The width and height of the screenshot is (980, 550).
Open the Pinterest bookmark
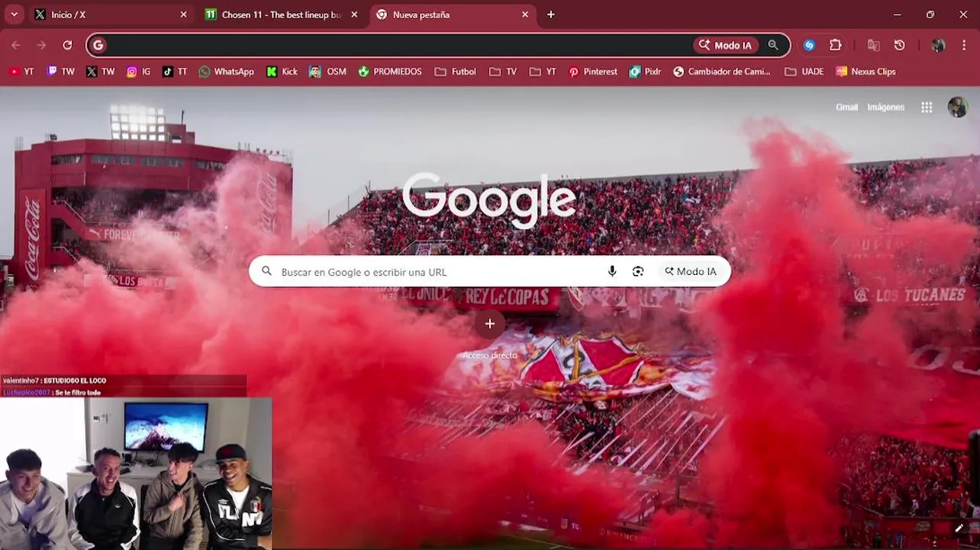click(593, 72)
